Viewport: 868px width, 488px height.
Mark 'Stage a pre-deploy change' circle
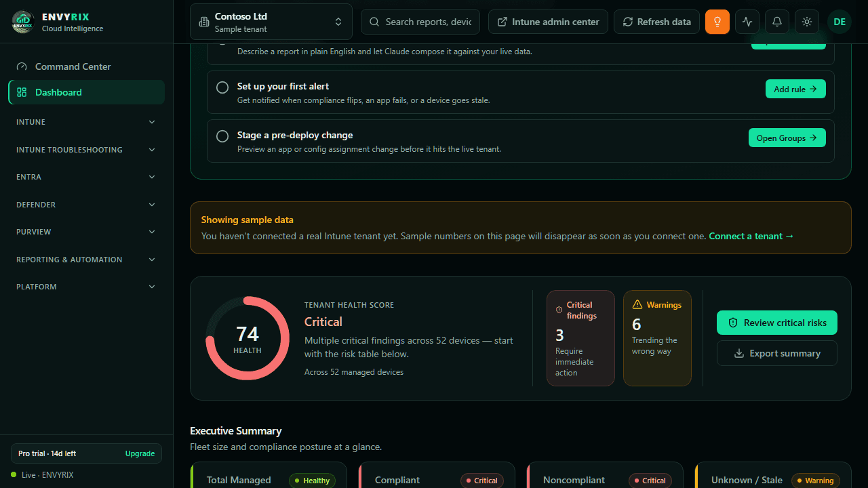point(222,136)
